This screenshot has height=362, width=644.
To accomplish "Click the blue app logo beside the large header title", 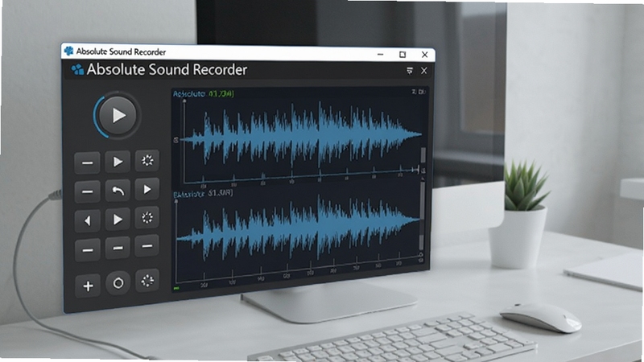I will pyautogui.click(x=77, y=69).
